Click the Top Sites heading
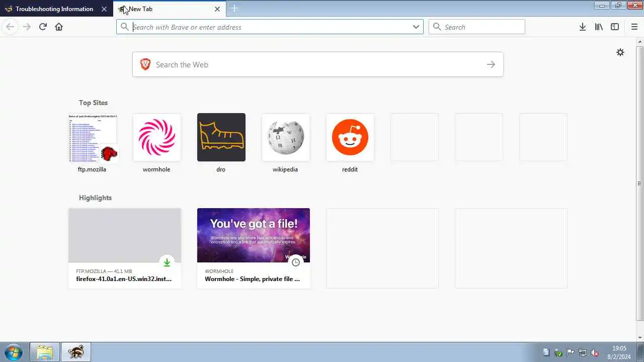Screen dimensions: 644x362 pos(93,103)
